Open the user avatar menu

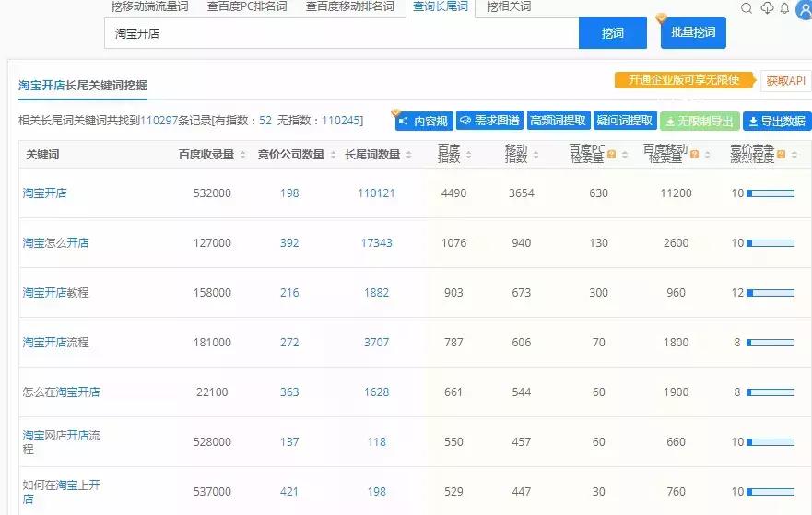coord(805,9)
